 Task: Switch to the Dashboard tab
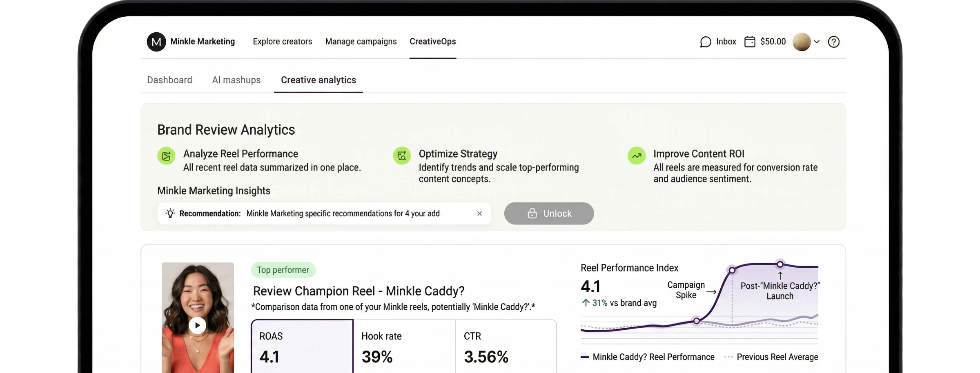click(169, 80)
